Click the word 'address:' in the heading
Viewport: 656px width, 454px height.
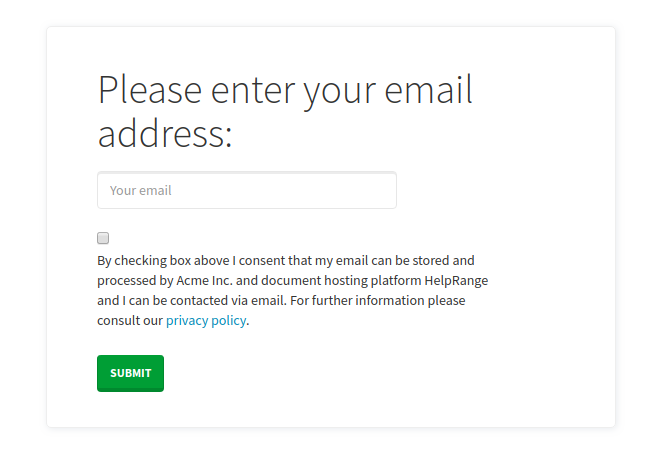pos(165,133)
